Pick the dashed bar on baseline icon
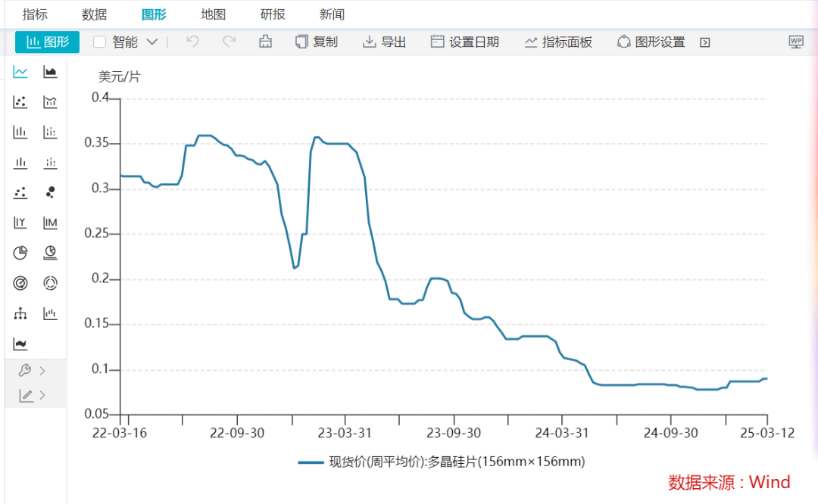Viewport: 818px width, 504px height. pyautogui.click(x=50, y=163)
